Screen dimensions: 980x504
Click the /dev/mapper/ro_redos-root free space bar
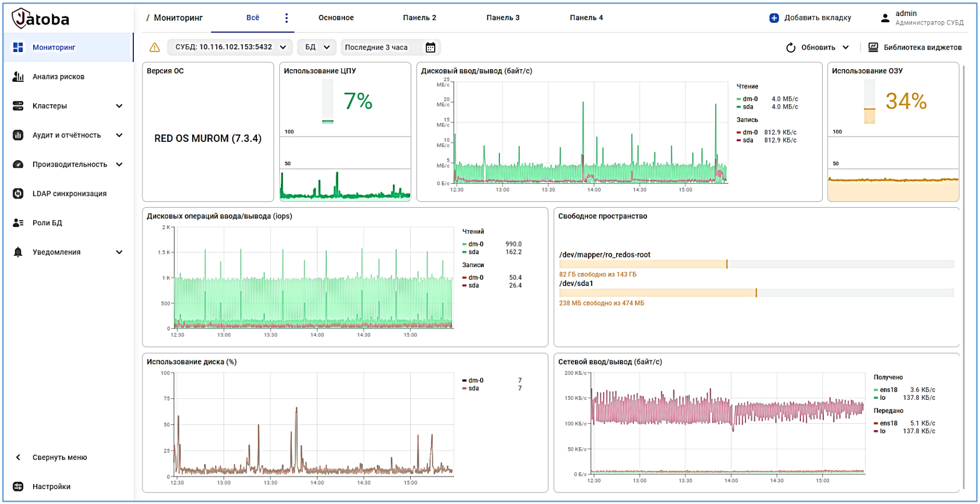[756, 264]
